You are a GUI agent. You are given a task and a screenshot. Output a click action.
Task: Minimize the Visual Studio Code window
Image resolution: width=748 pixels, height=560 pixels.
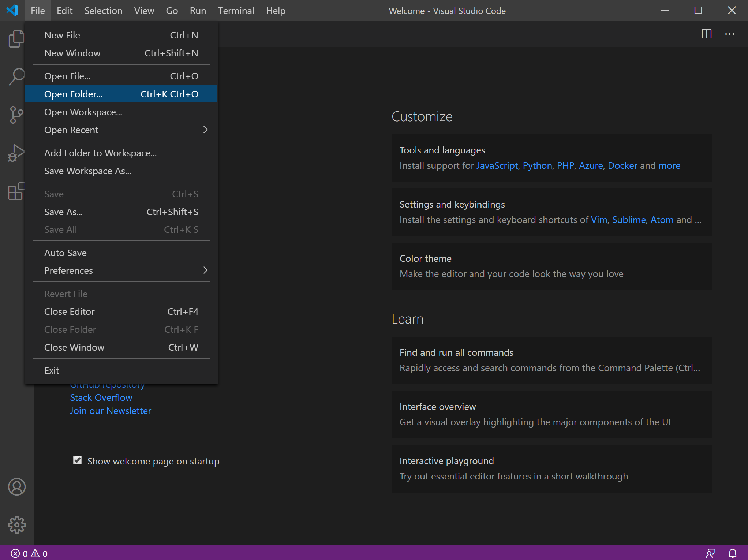665,11
